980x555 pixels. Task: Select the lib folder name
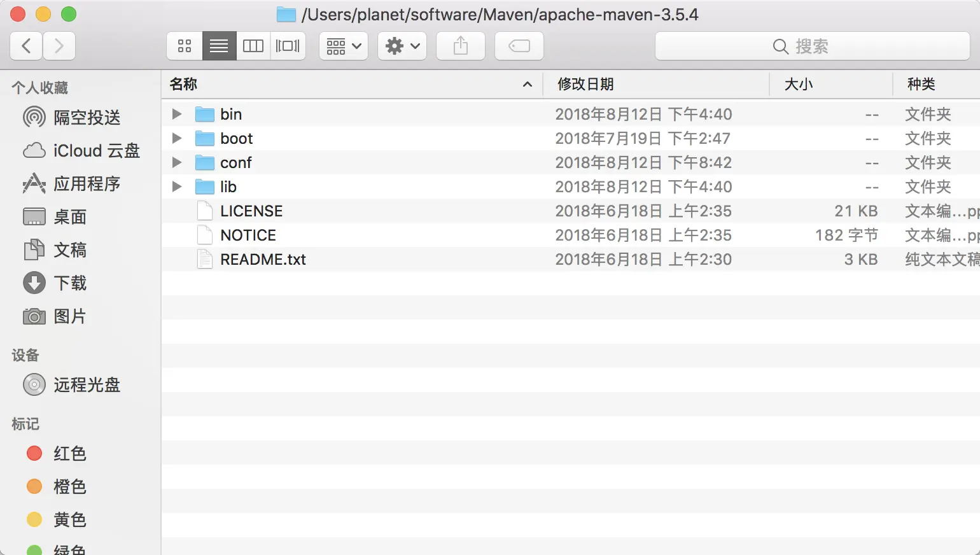(x=228, y=186)
